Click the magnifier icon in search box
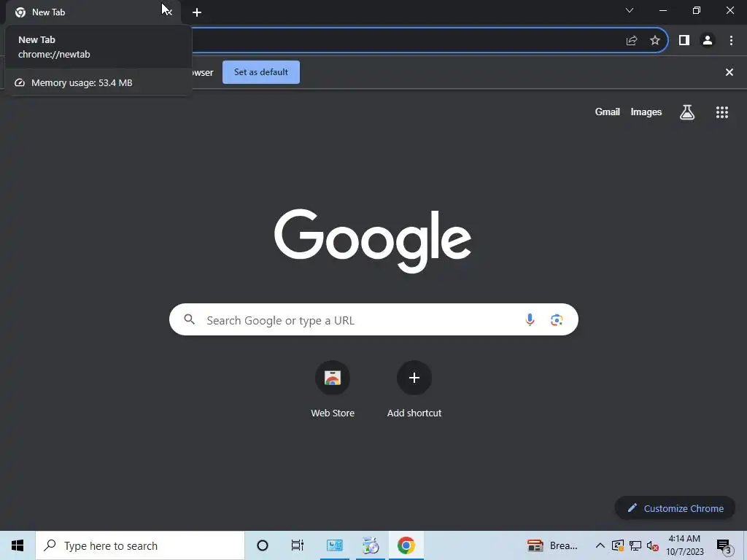This screenshot has height=560, width=747. (189, 319)
